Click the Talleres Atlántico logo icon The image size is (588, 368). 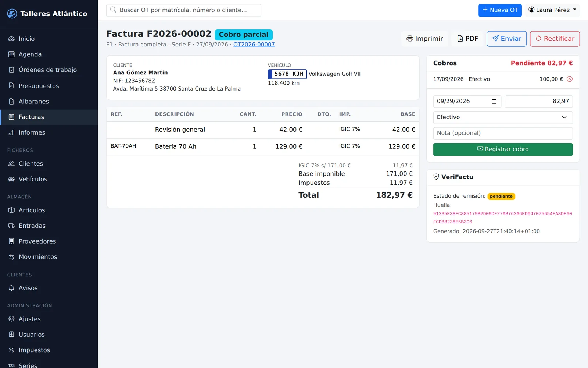tap(12, 14)
